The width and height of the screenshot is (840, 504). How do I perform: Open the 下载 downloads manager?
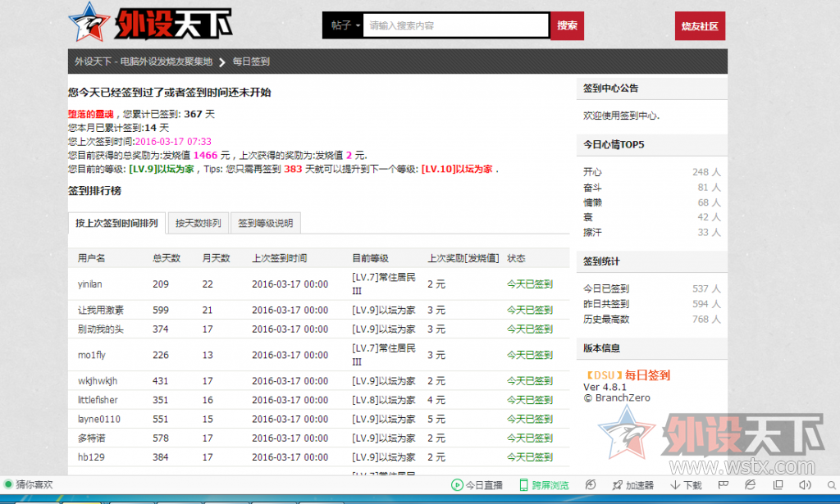(686, 485)
